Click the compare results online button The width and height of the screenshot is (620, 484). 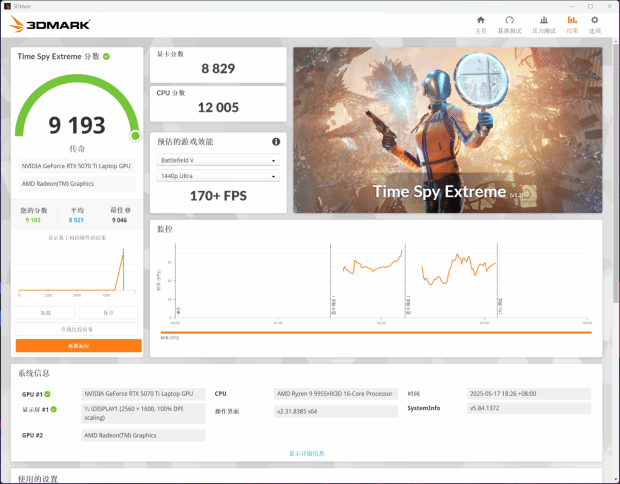77,329
